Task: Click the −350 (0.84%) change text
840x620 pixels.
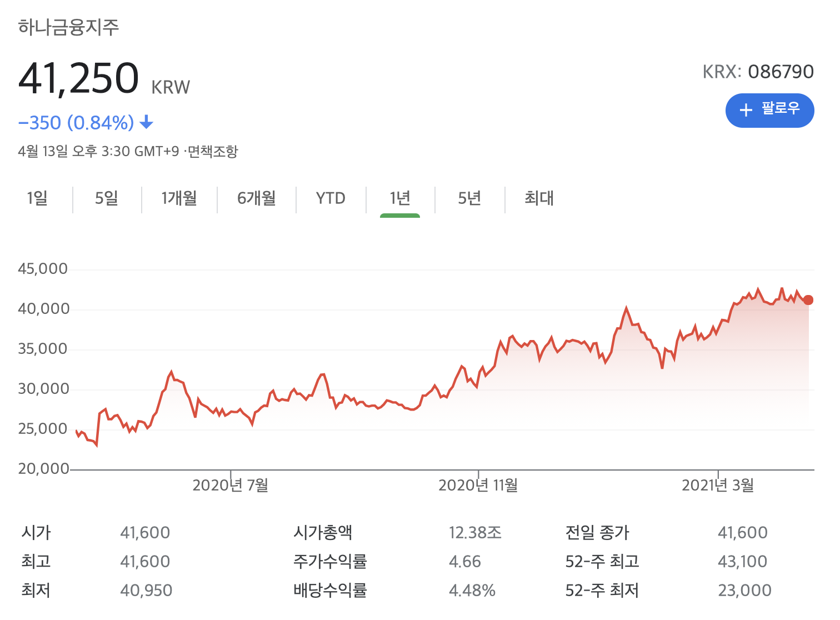Action: (76, 122)
